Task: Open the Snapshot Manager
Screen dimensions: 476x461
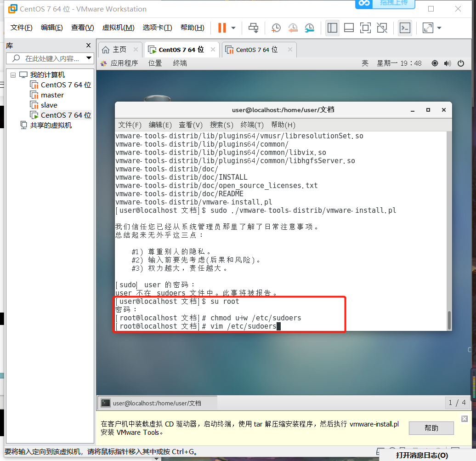Action: coord(310,28)
